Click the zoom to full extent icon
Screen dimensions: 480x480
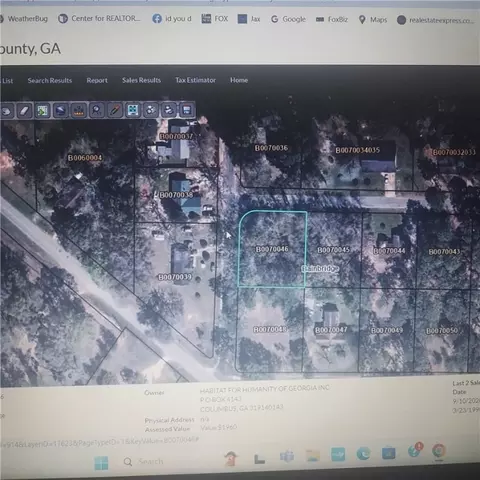[133, 110]
